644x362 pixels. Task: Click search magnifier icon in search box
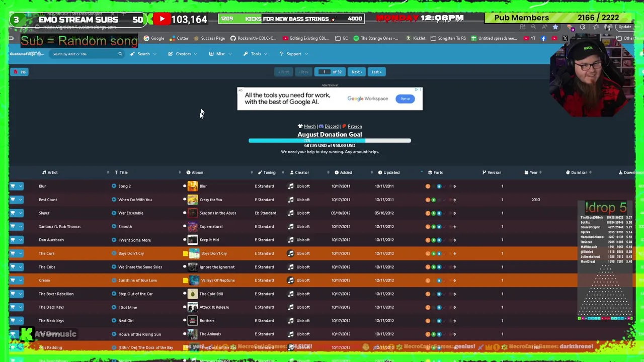[x=120, y=54]
